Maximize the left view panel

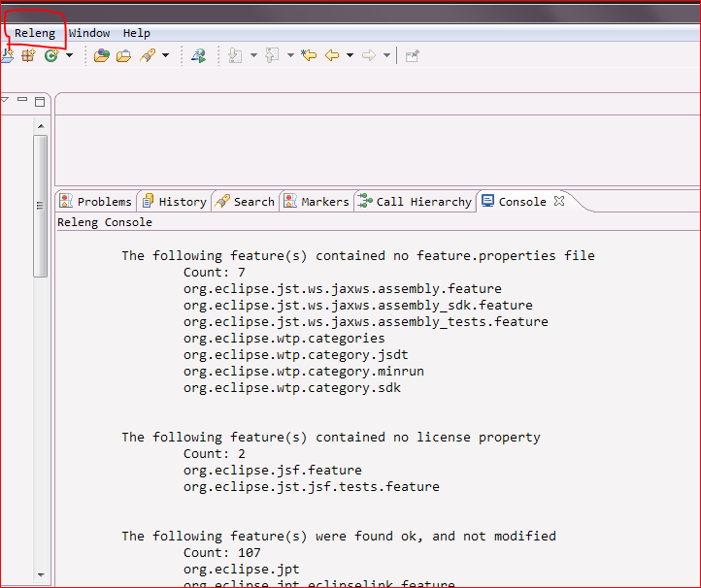tap(40, 102)
